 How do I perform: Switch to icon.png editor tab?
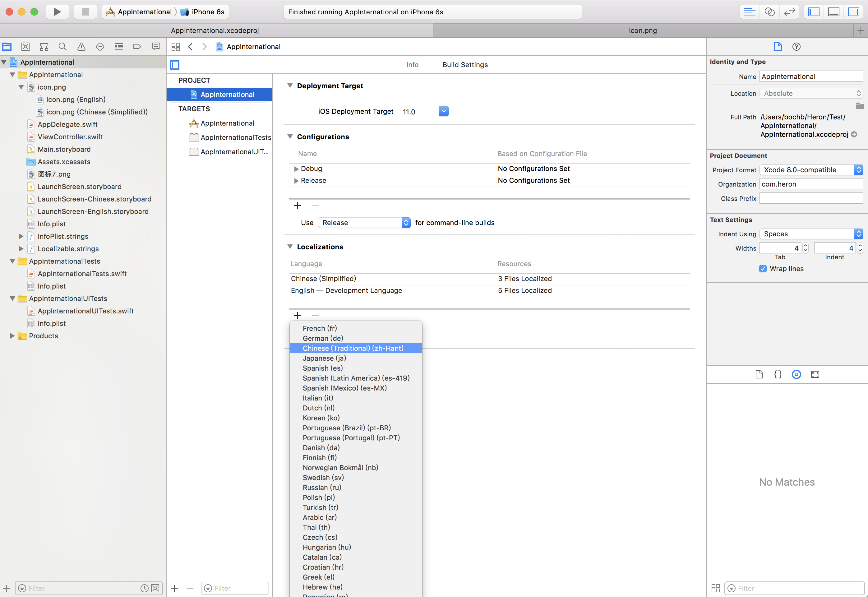pyautogui.click(x=643, y=30)
